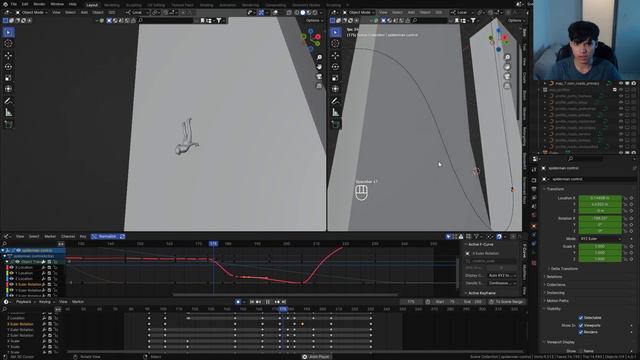
Task: Toggle X Euler Rotation channel visibility eye
Action: (11, 284)
